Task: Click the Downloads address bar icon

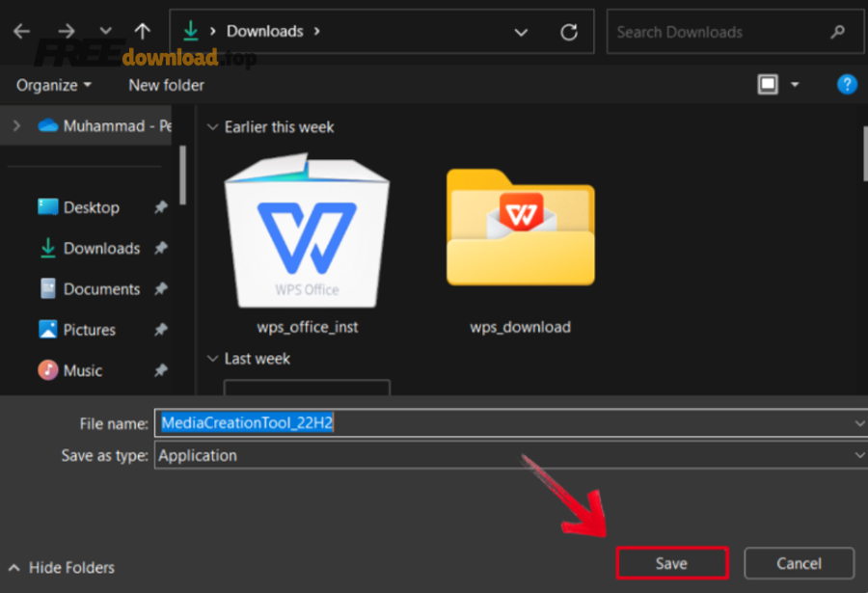Action: pyautogui.click(x=191, y=31)
